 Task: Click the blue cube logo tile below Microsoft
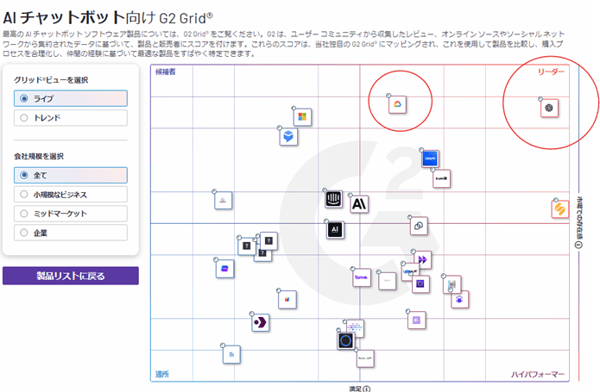tap(289, 136)
